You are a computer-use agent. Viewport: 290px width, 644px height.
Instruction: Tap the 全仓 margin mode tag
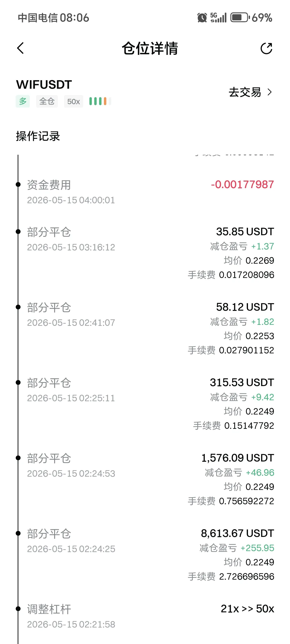[47, 101]
